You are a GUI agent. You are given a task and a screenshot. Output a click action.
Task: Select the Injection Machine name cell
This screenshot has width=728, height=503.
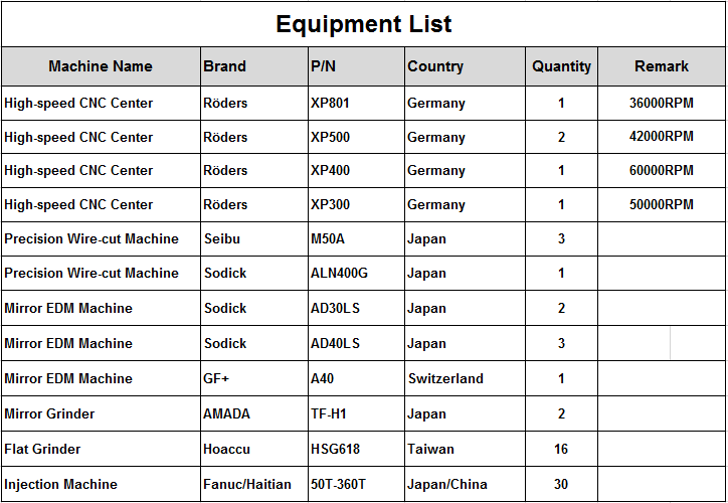tap(61, 484)
